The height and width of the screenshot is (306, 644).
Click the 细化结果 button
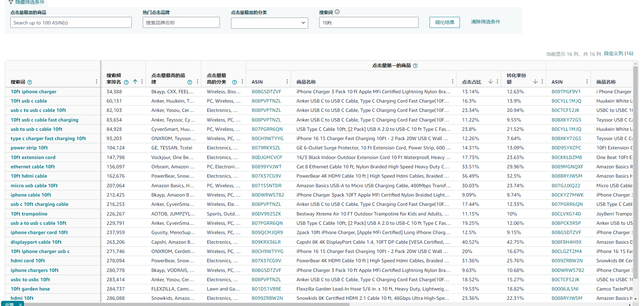coord(445,22)
